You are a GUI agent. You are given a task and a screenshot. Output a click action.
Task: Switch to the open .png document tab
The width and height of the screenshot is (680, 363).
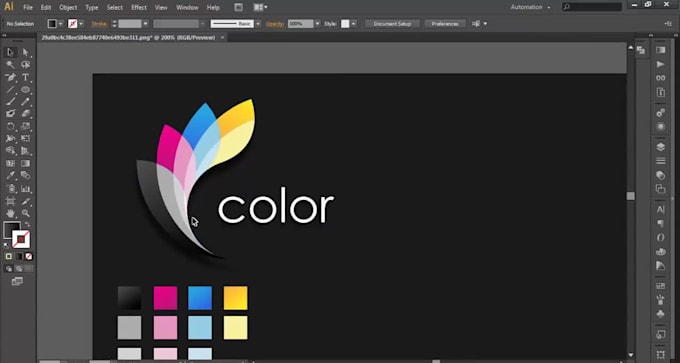tap(128, 38)
